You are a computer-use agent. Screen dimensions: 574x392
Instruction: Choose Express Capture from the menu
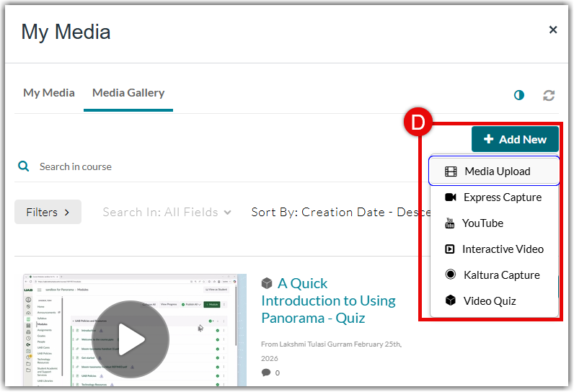[x=494, y=197]
